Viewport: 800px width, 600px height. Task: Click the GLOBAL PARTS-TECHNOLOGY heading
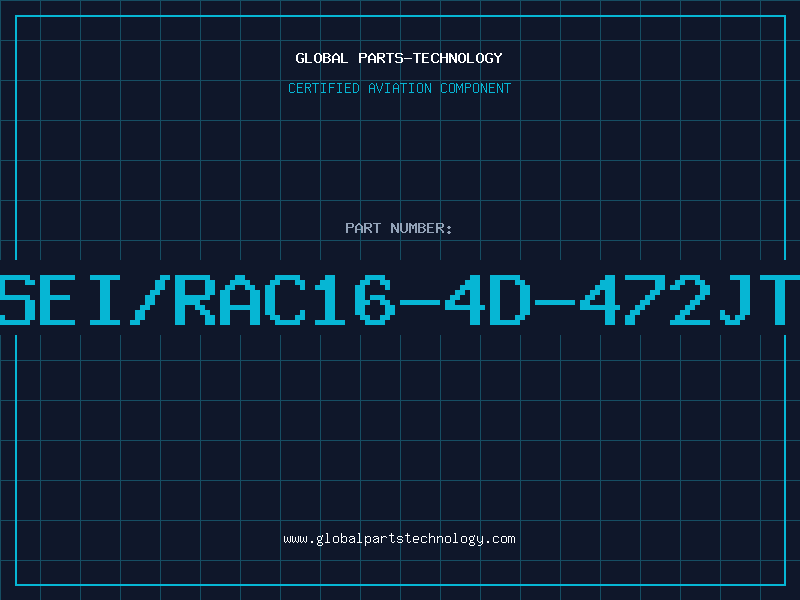pyautogui.click(x=399, y=58)
